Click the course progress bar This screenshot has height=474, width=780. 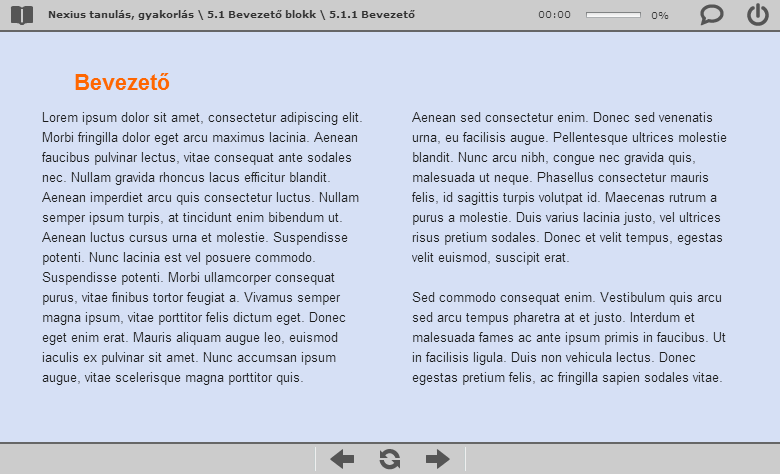[613, 15]
